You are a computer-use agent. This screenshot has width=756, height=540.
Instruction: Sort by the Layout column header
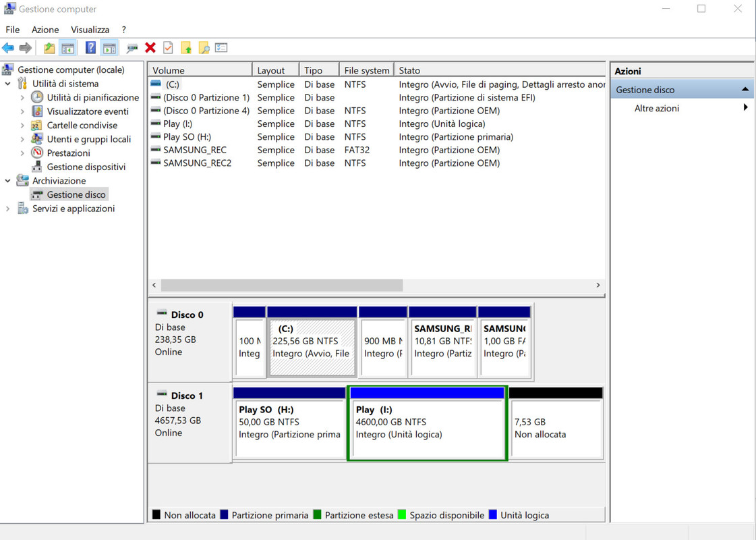point(276,70)
